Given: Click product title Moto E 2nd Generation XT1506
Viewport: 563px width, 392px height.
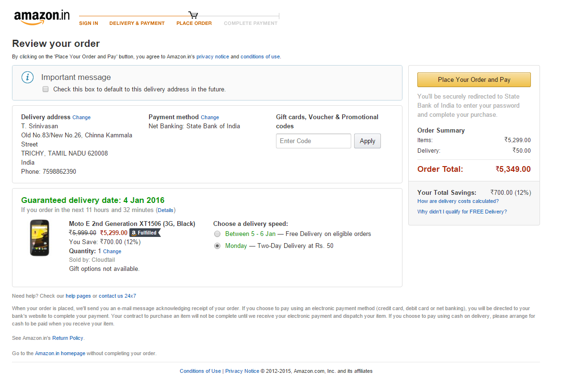Looking at the screenshot, I should [132, 224].
